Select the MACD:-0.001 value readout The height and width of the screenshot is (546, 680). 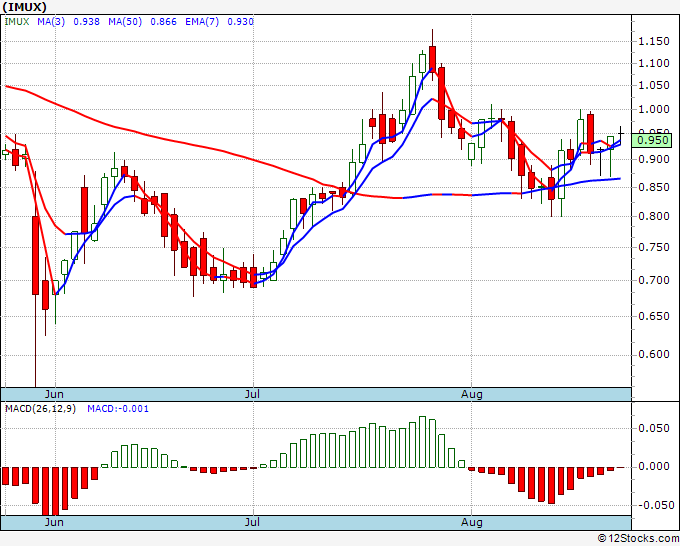click(118, 409)
